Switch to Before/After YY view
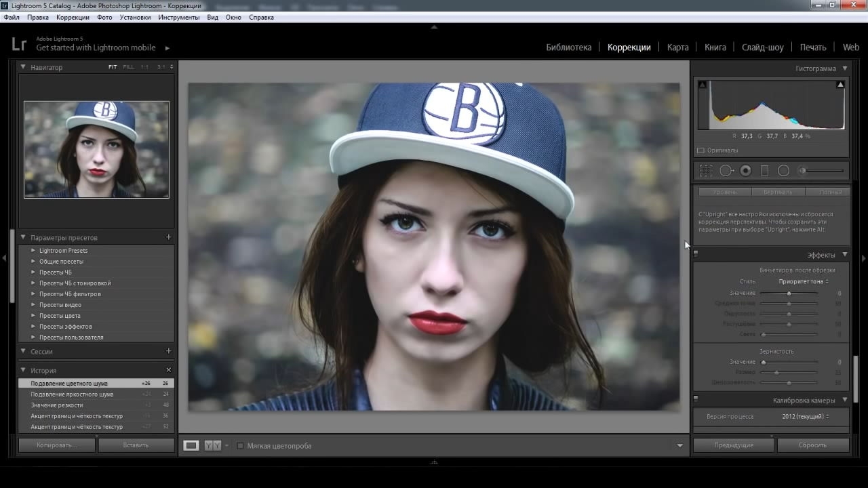Image resolution: width=868 pixels, height=488 pixels. click(213, 445)
